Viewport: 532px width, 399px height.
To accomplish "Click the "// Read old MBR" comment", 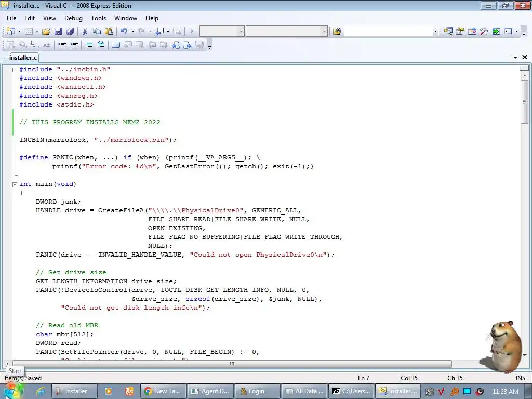I will 67,325.
